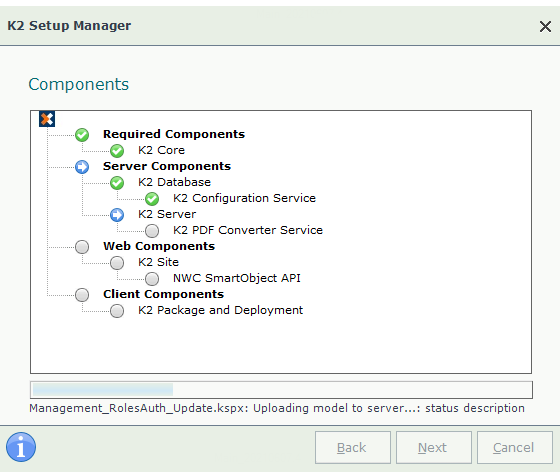Select NWC SmartObject API item
The image size is (560, 472).
236,278
